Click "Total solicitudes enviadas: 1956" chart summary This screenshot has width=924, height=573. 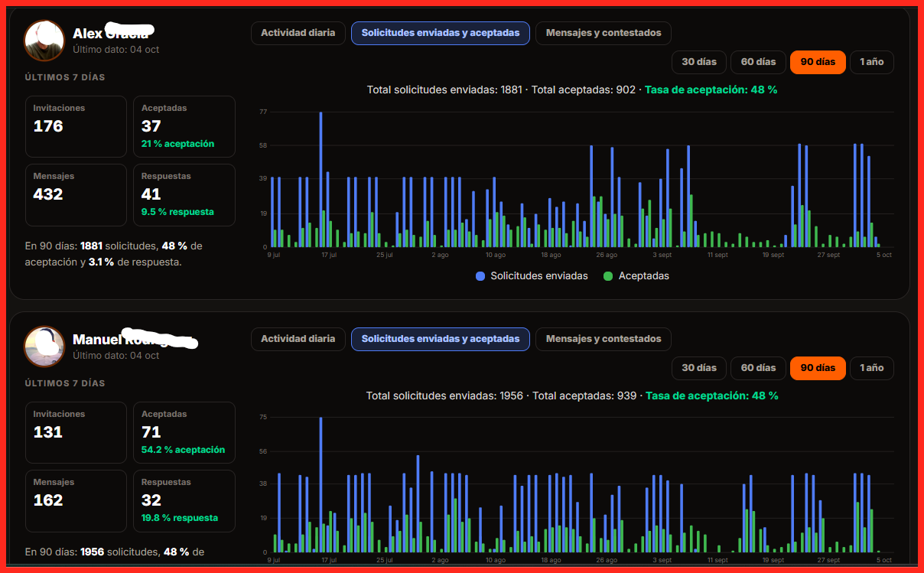pyautogui.click(x=444, y=396)
